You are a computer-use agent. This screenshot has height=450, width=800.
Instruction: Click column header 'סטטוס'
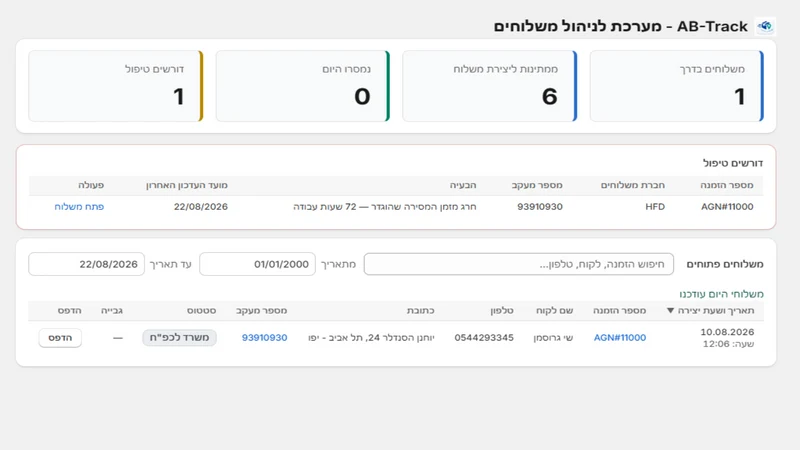202,310
